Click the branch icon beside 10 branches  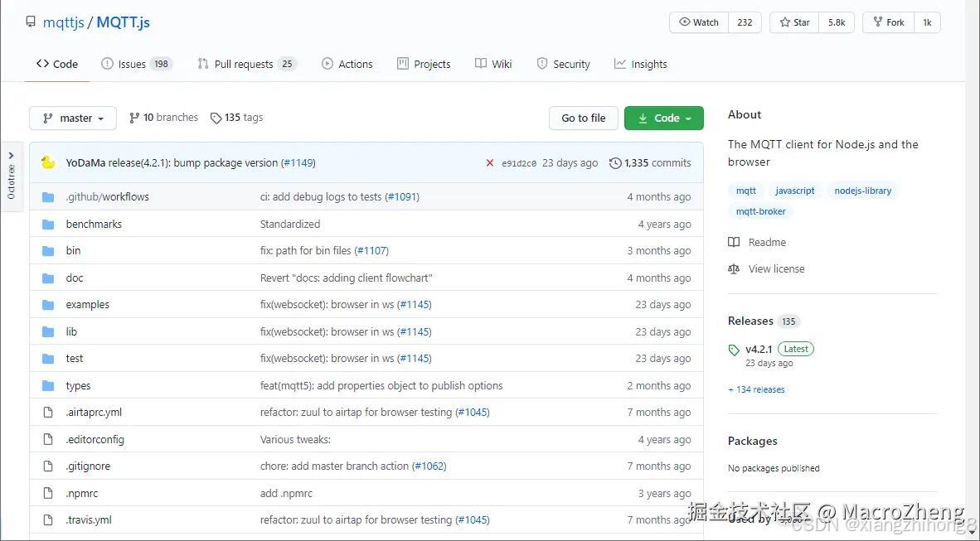tap(134, 117)
